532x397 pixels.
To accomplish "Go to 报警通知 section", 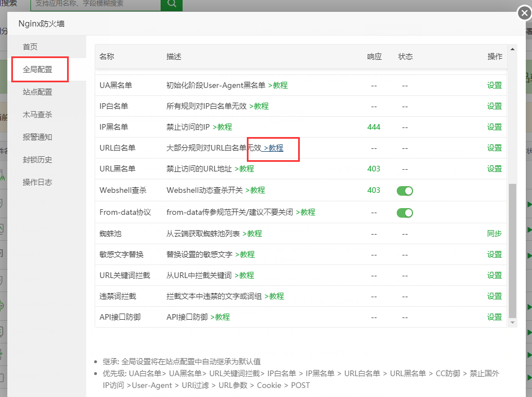I will pyautogui.click(x=37, y=137).
